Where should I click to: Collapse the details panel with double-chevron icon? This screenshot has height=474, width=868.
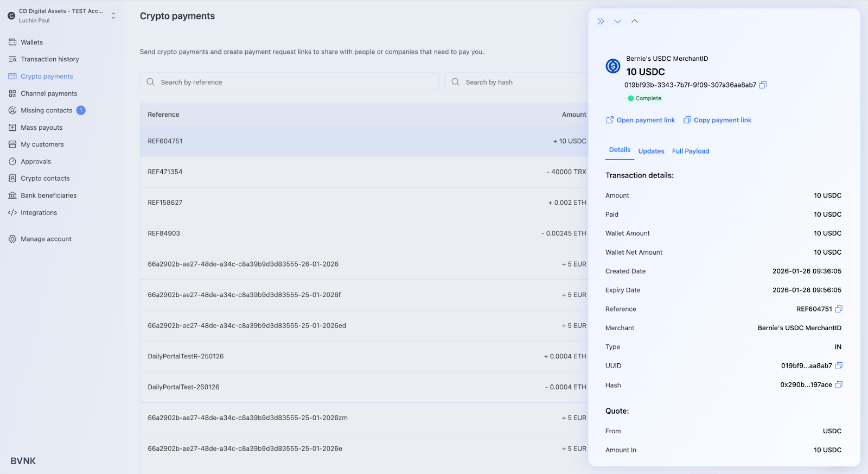[601, 22]
